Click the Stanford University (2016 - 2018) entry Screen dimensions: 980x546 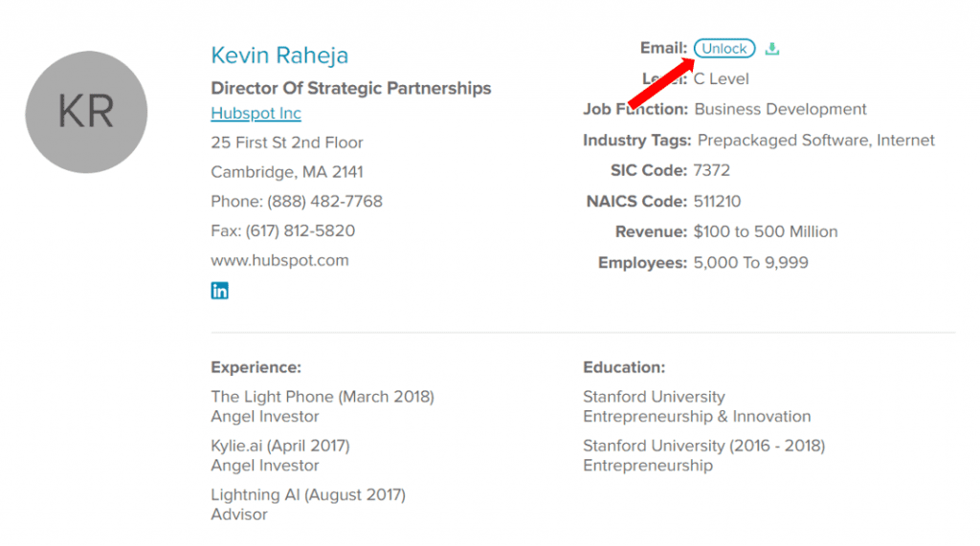coord(703,455)
